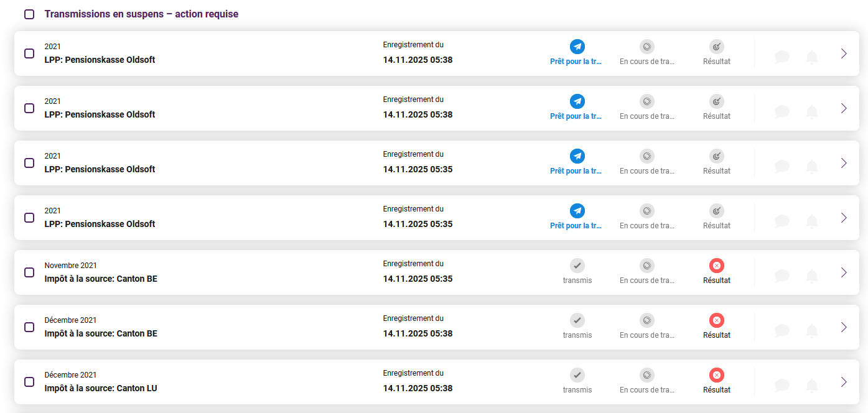Click the bell icon in the Canton LU row
This screenshot has height=413, width=868.
tap(812, 385)
